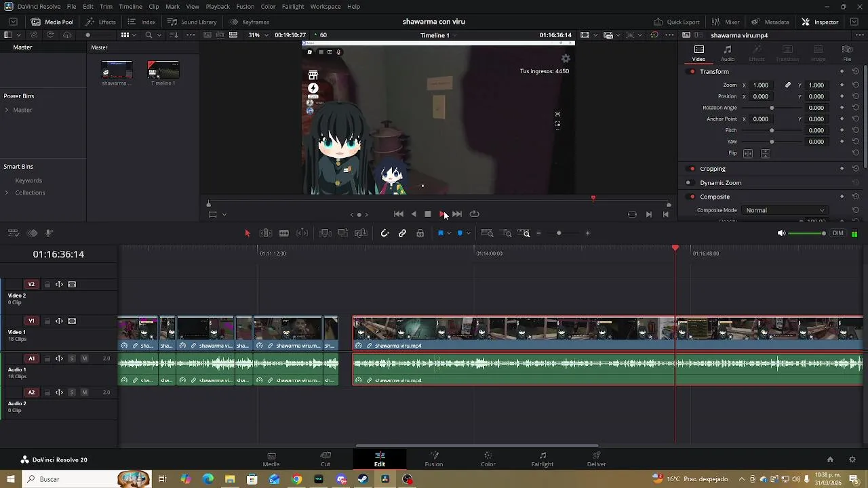868x488 pixels.
Task: Open the marker color dropdown arrow
Action: click(x=468, y=233)
